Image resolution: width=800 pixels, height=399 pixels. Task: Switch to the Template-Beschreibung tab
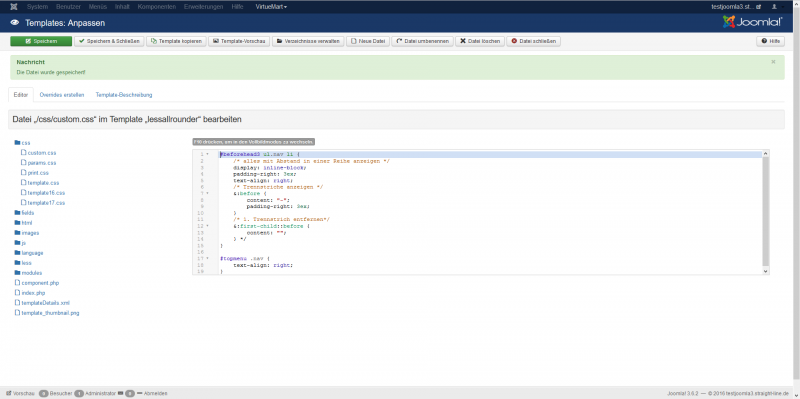pos(124,95)
